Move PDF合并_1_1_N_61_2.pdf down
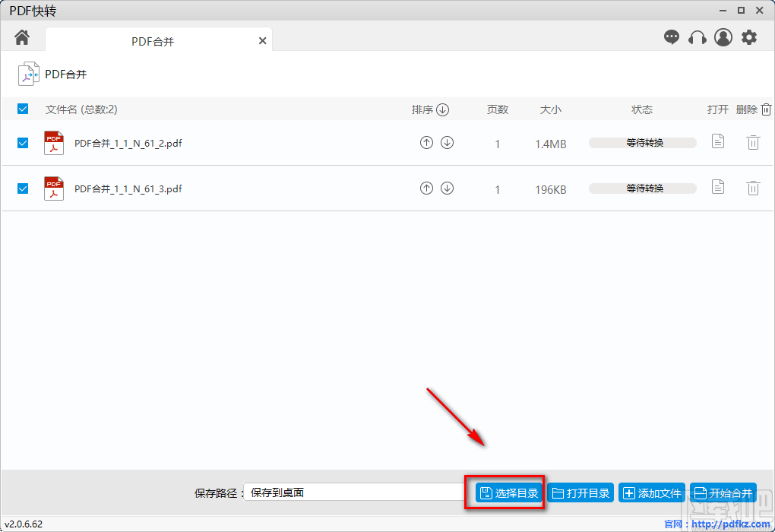The width and height of the screenshot is (775, 532). click(448, 142)
